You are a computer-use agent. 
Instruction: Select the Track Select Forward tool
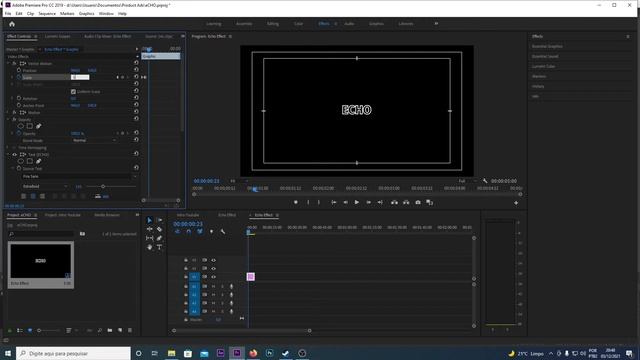[x=159, y=220]
